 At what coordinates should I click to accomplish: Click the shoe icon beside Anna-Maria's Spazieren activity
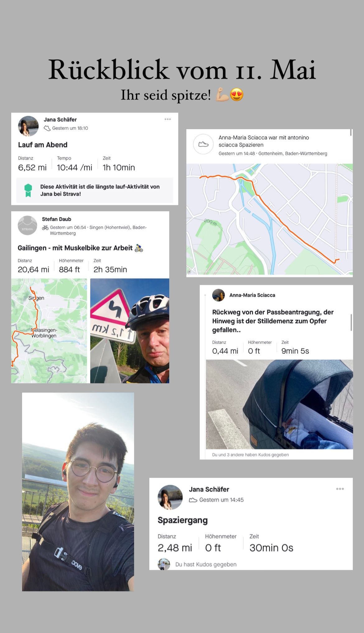(x=203, y=144)
